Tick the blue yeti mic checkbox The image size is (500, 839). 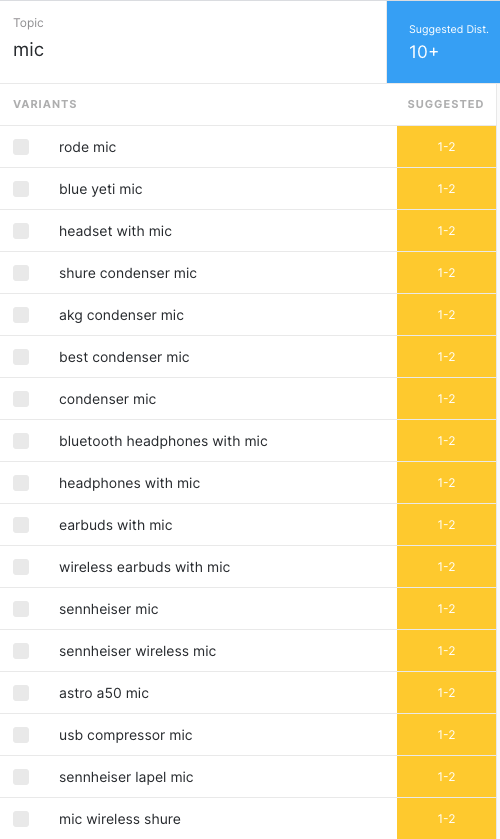point(21,189)
